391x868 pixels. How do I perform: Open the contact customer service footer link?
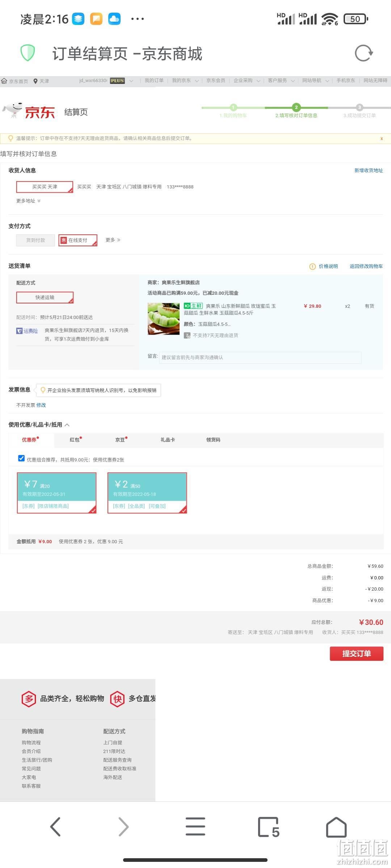pyautogui.click(x=31, y=786)
